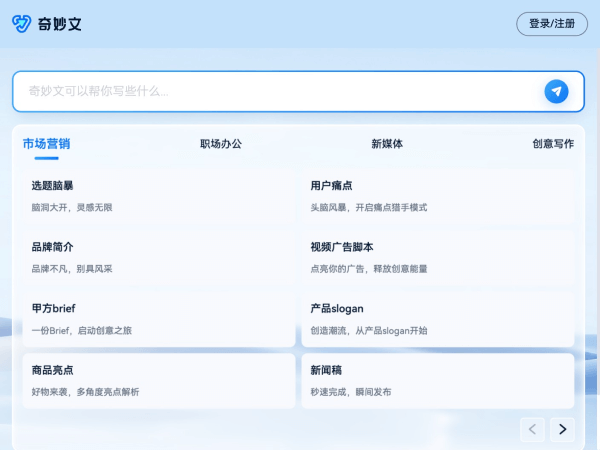Switch to the 职场办公 tab
The height and width of the screenshot is (450, 600).
pyautogui.click(x=221, y=143)
